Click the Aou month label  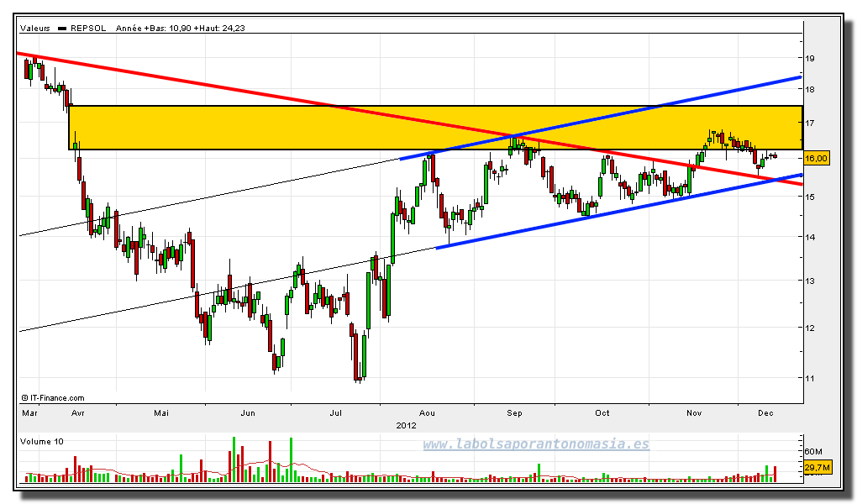(x=427, y=413)
